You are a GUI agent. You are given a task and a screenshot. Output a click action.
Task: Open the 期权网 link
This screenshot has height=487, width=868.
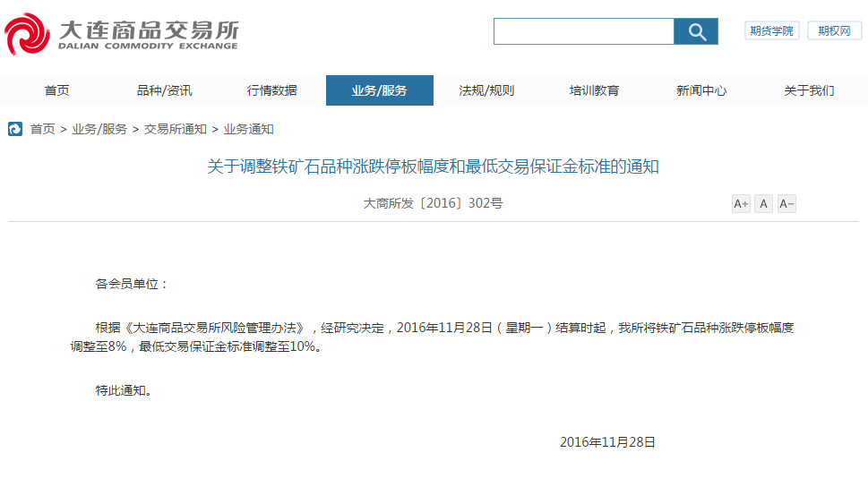pos(834,30)
